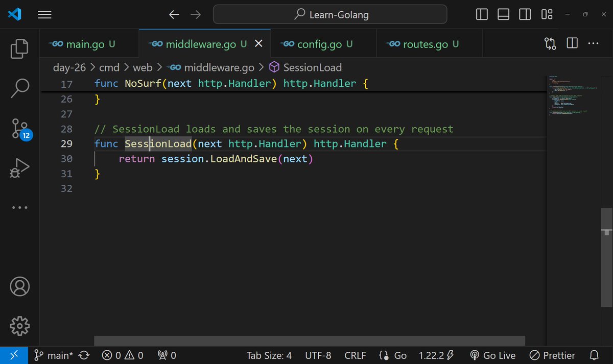Click the SessionLoad function name on line 29
613x364 pixels.
pyautogui.click(x=158, y=144)
